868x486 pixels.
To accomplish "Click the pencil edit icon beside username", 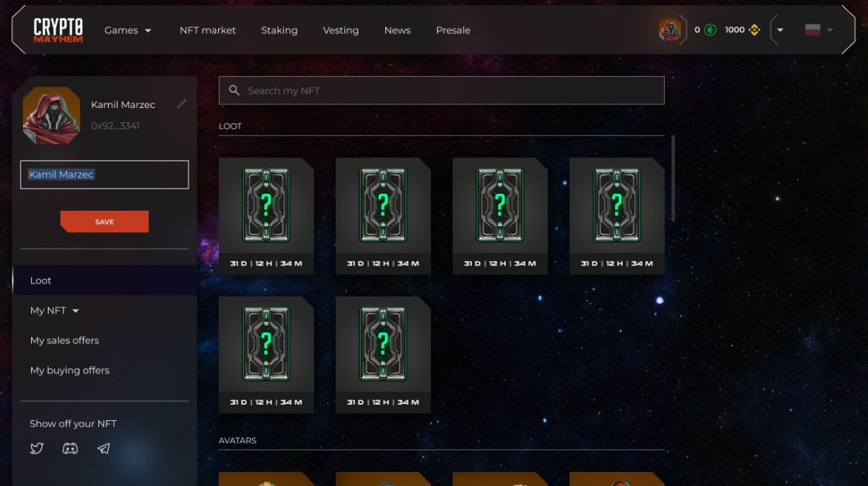I will (x=182, y=104).
